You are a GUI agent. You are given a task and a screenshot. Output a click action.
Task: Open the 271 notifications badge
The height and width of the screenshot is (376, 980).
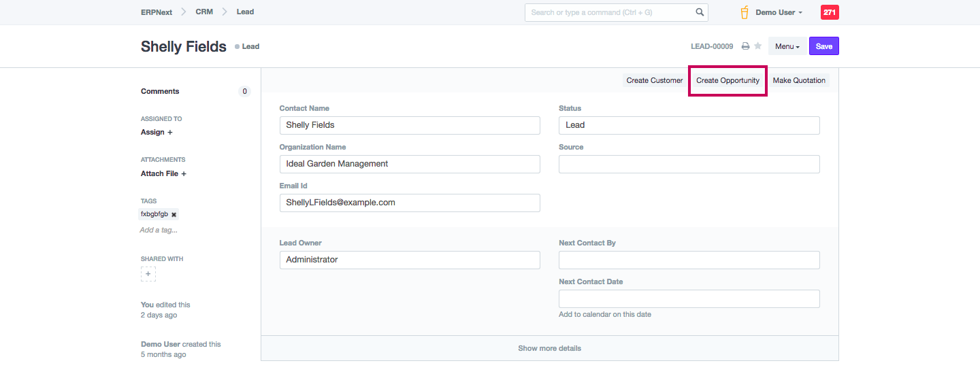coord(830,12)
